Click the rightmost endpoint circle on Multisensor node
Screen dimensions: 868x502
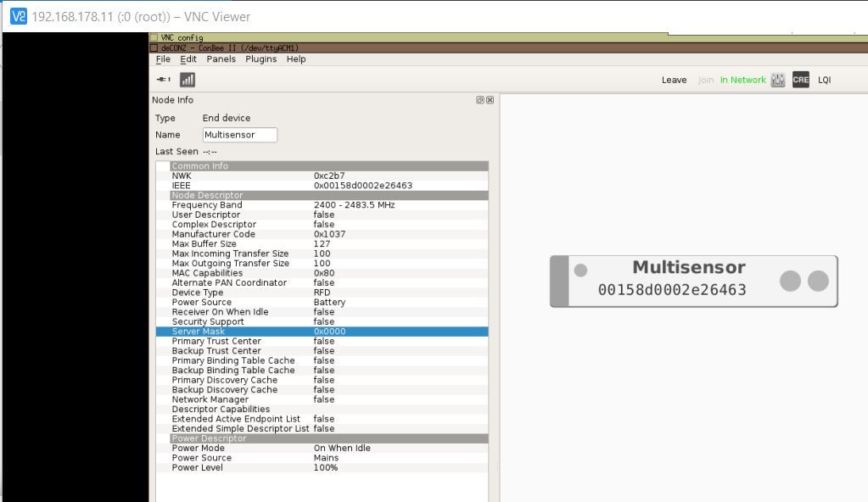818,282
